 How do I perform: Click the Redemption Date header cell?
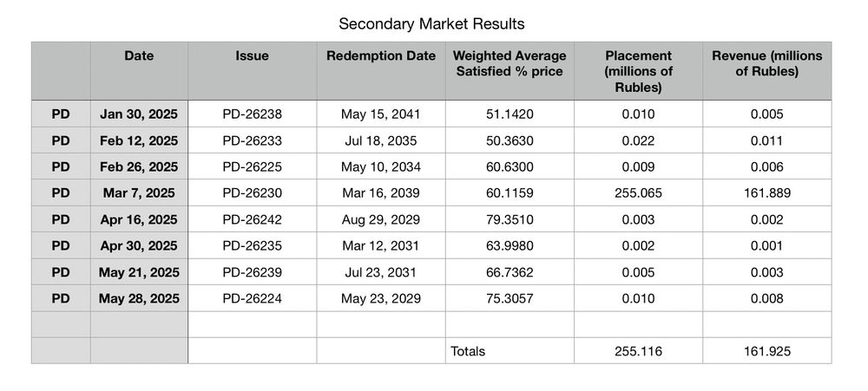tap(381, 71)
